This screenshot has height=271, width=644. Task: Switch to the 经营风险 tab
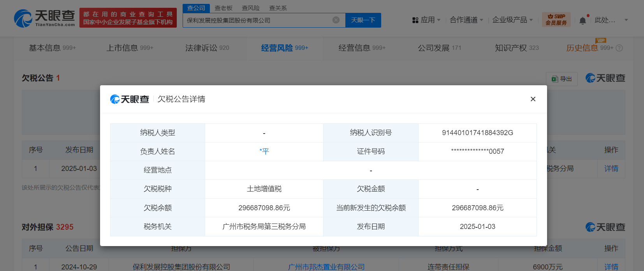click(x=285, y=48)
